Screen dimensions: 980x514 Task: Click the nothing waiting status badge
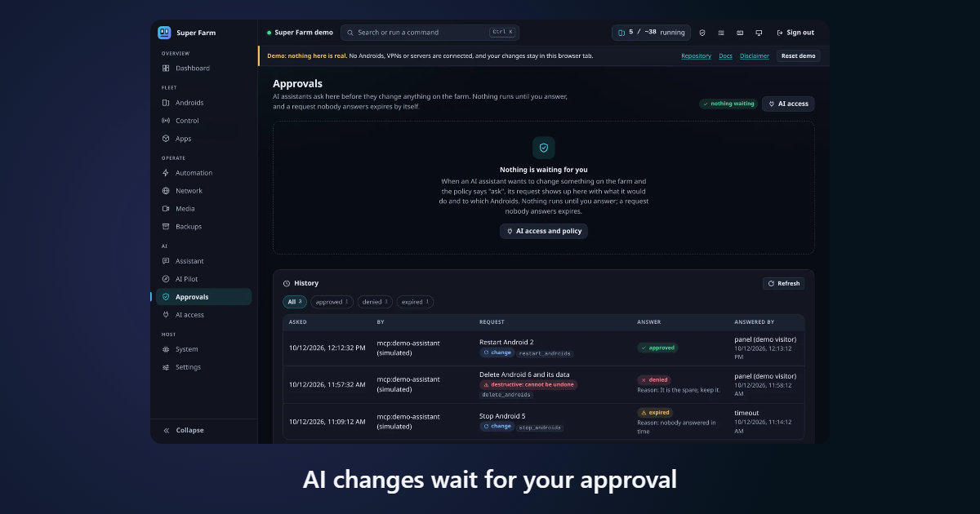click(x=729, y=104)
